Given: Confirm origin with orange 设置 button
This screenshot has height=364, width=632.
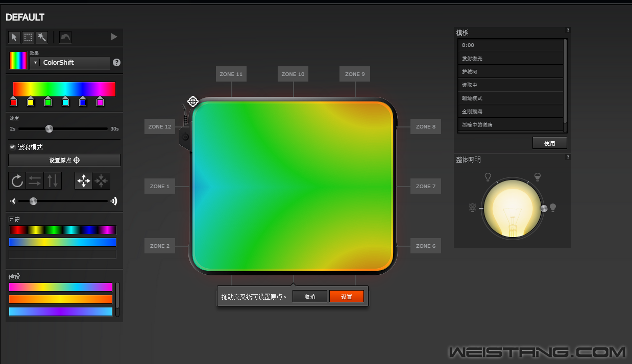Looking at the screenshot, I should [346, 297].
